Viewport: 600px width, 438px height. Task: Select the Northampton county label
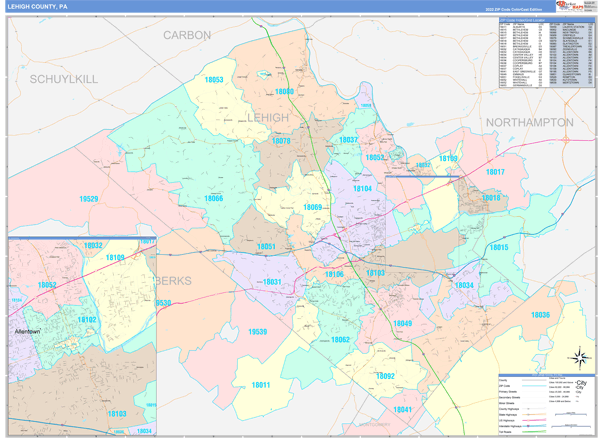pyautogui.click(x=529, y=122)
